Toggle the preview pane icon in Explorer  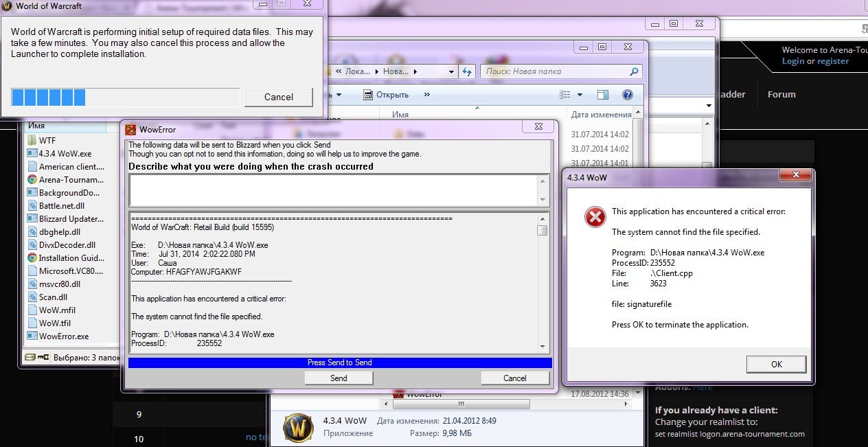(603, 95)
